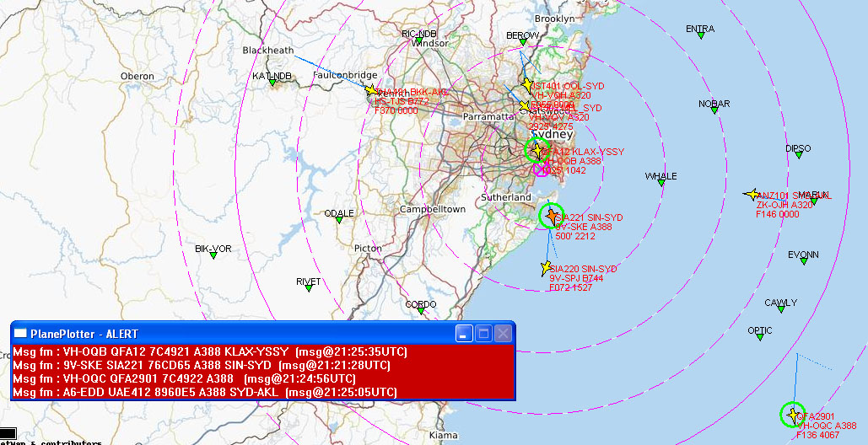Viewport: 868px width, 445px height.
Task: Click the Parramatta label on map
Action: pos(488,117)
